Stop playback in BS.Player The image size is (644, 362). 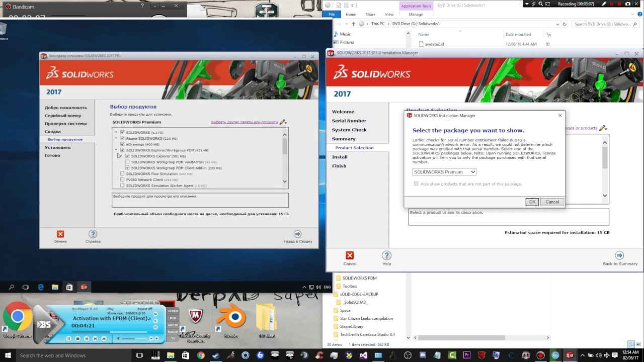(77, 338)
